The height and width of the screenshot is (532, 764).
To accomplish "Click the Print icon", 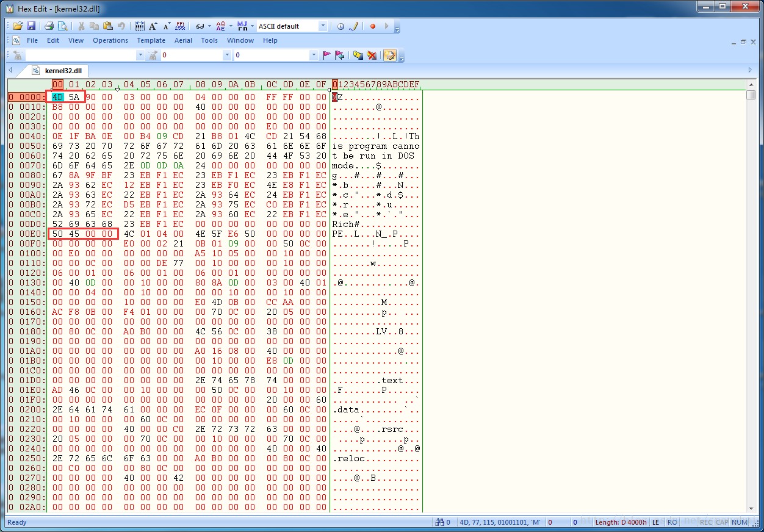I will tap(49, 26).
